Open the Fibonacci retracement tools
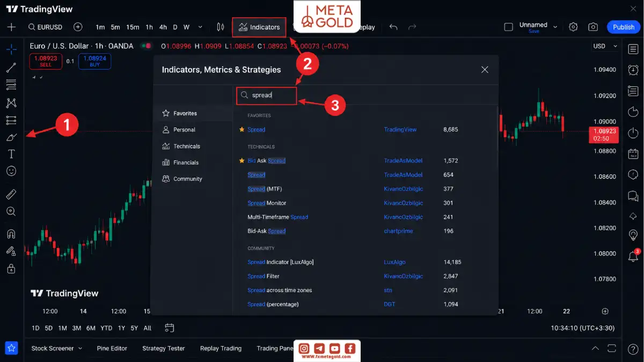644x362 pixels. click(11, 85)
